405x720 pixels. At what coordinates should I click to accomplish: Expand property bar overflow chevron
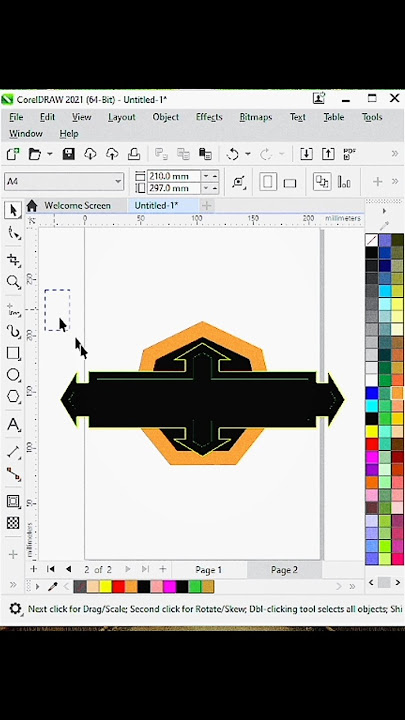[x=395, y=181]
